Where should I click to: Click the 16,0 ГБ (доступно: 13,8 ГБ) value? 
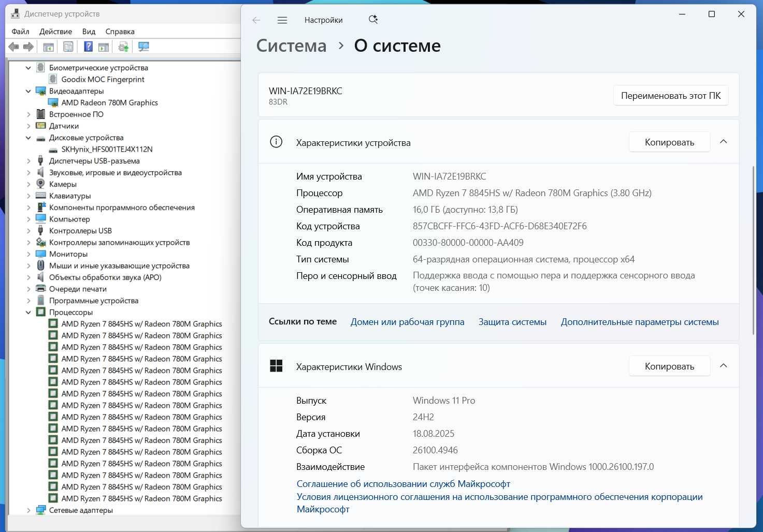click(465, 210)
